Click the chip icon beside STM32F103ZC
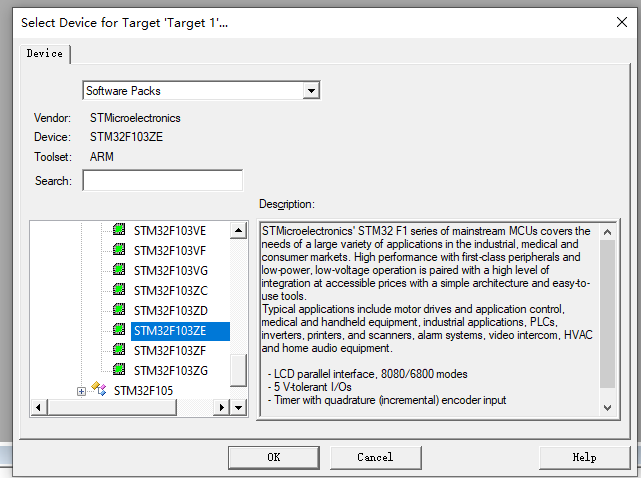The height and width of the screenshot is (478, 641). pos(119,289)
